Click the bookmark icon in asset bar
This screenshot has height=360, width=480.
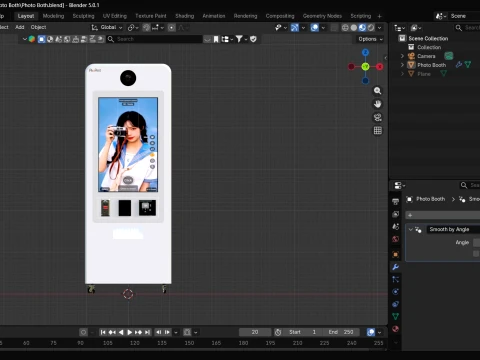click(x=216, y=39)
